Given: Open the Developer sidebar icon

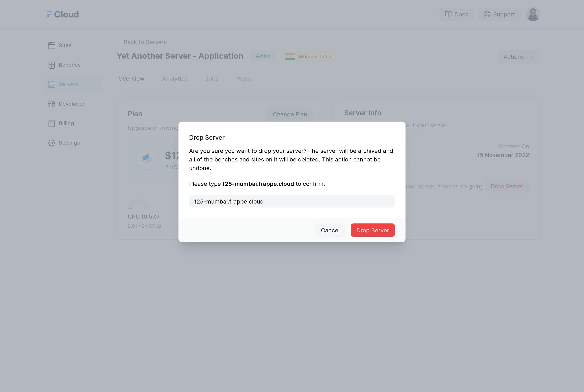Looking at the screenshot, I should coord(51,104).
